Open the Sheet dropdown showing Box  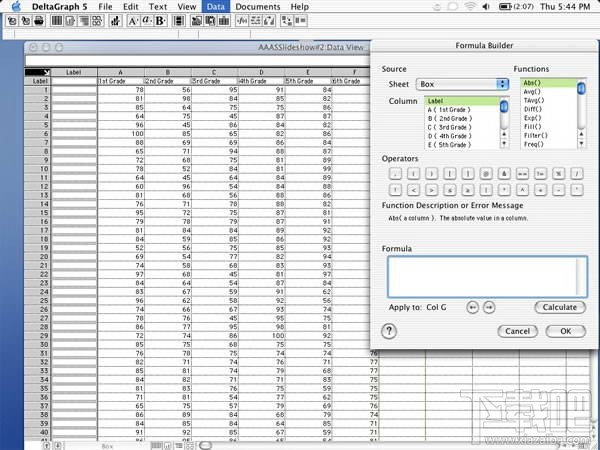pos(462,85)
